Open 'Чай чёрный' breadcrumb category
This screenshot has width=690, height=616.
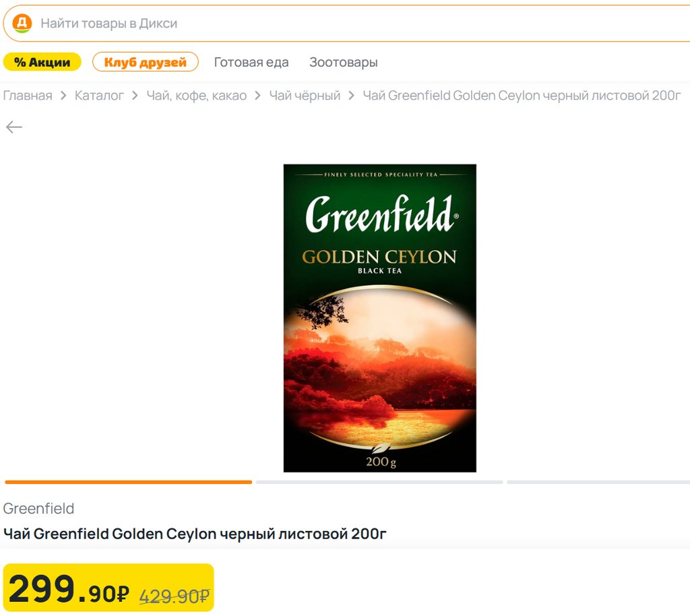pos(305,96)
